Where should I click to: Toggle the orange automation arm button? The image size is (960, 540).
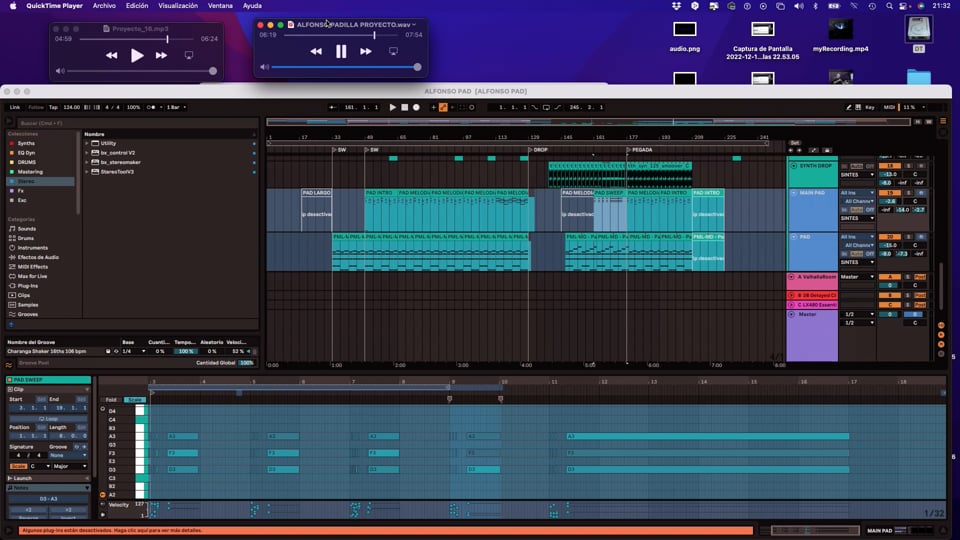coord(443,107)
